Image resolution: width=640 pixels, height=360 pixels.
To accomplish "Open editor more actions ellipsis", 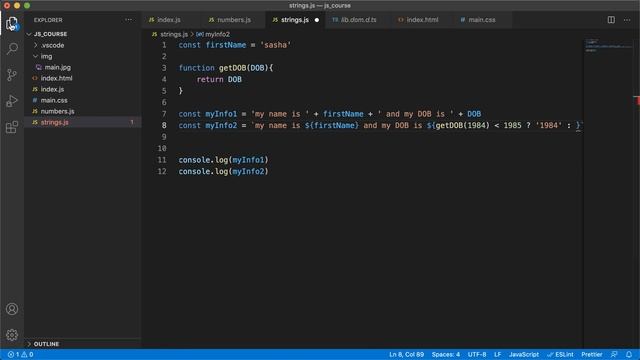I will pyautogui.click(x=627, y=20).
